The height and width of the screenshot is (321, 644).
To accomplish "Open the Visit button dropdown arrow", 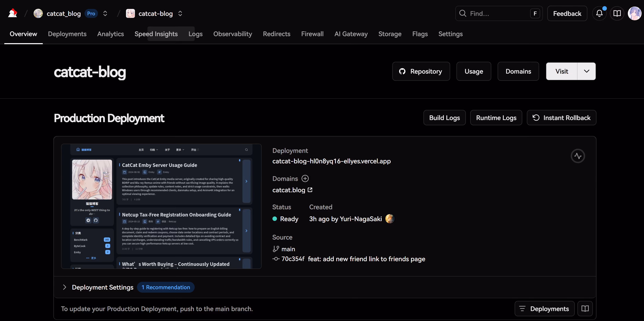I will point(586,71).
